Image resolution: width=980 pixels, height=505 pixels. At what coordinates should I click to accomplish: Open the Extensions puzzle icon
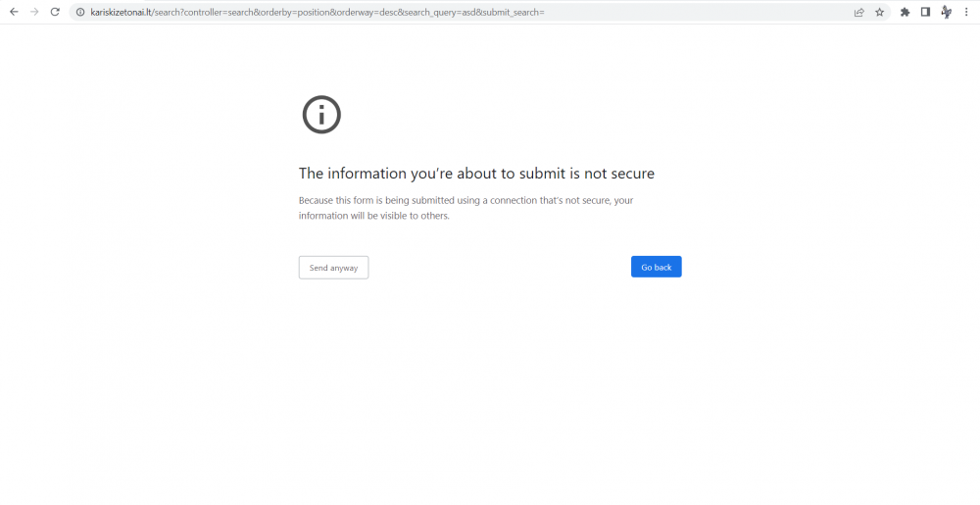point(906,12)
